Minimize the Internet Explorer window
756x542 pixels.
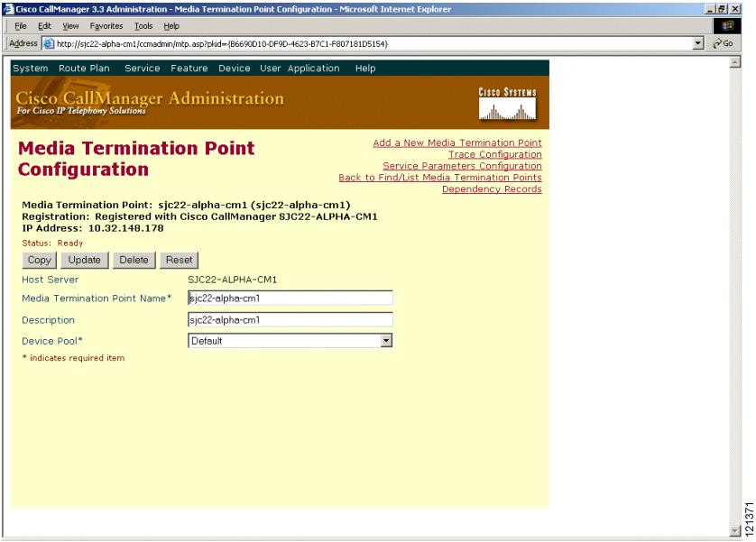710,9
